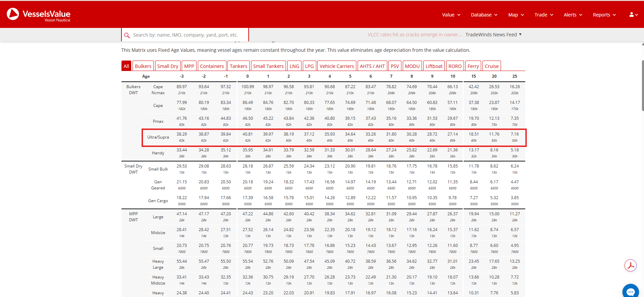Screen dimensions: 644x297
Task: Download PDF via Acrobat icon
Action: click(x=631, y=265)
